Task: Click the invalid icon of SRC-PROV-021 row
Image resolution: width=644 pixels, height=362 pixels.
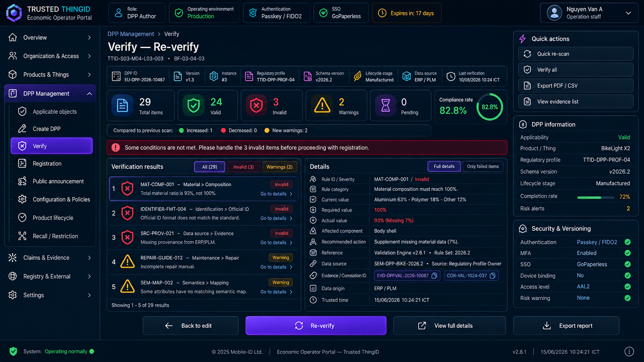Action: tap(127, 237)
